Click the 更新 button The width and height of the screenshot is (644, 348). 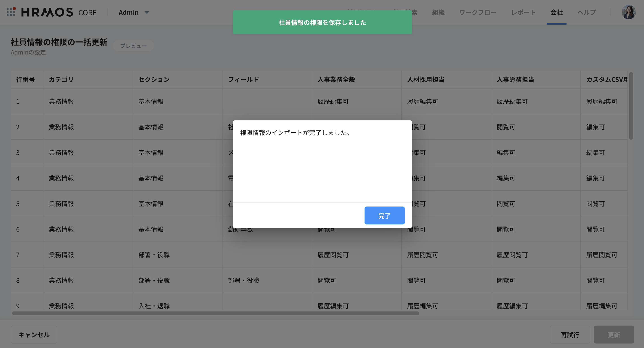point(614,335)
